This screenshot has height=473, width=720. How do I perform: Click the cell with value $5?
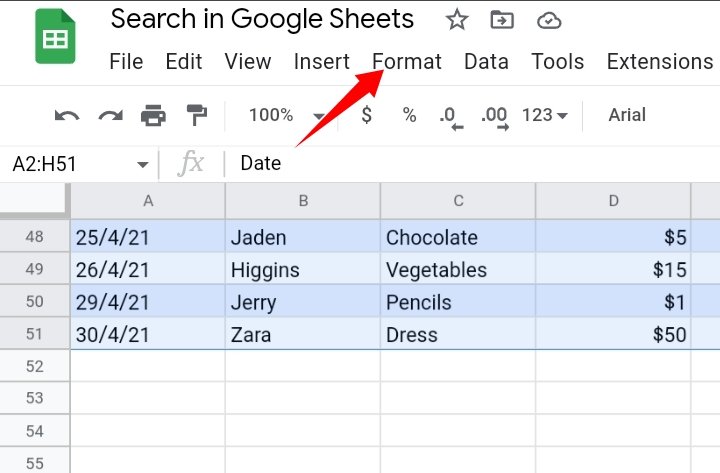click(613, 237)
